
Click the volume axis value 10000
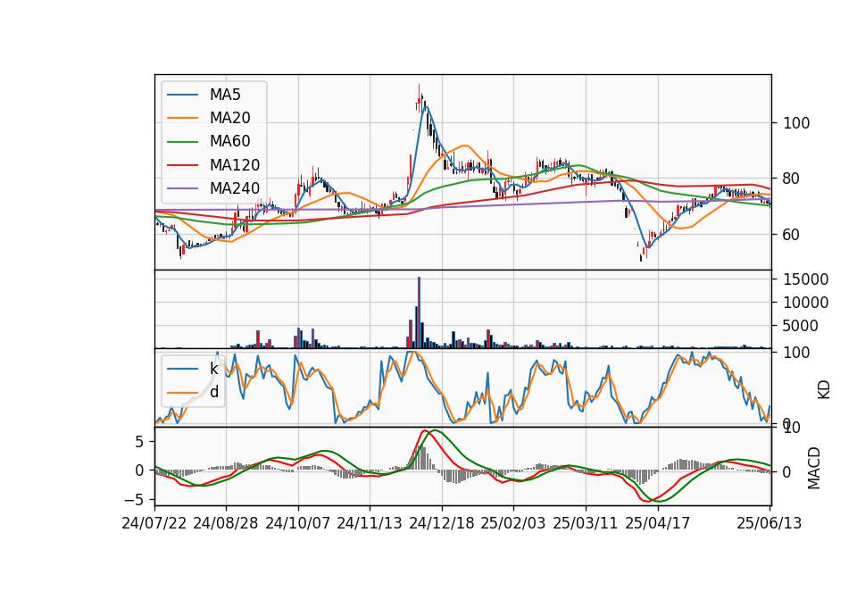pos(805,303)
